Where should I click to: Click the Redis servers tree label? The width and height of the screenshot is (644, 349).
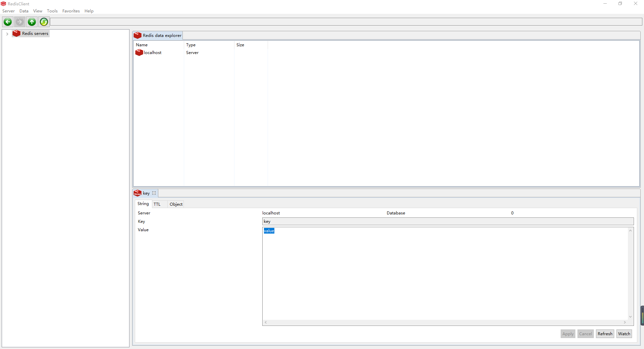click(35, 34)
